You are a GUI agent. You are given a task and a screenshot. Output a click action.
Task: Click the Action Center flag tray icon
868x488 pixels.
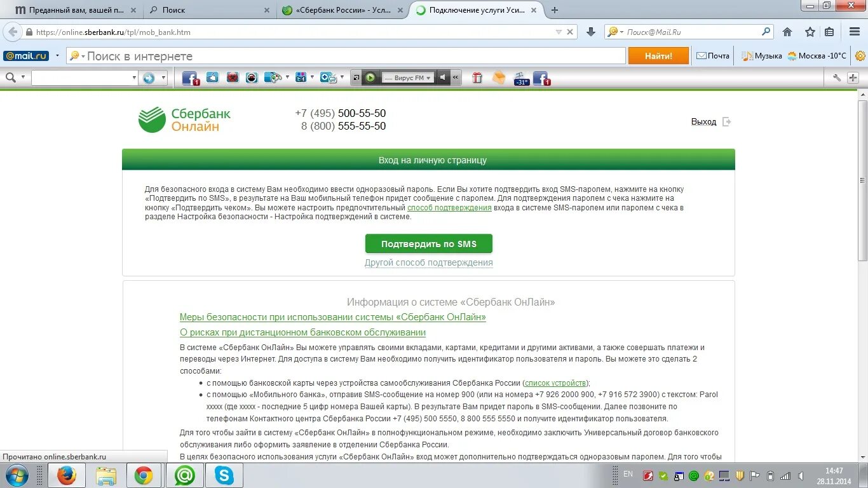(x=755, y=475)
